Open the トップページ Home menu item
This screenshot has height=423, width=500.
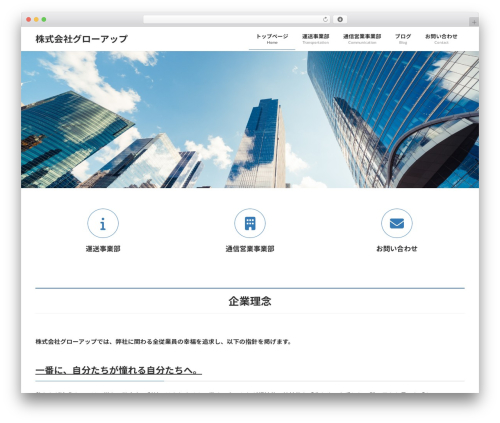pos(272,39)
